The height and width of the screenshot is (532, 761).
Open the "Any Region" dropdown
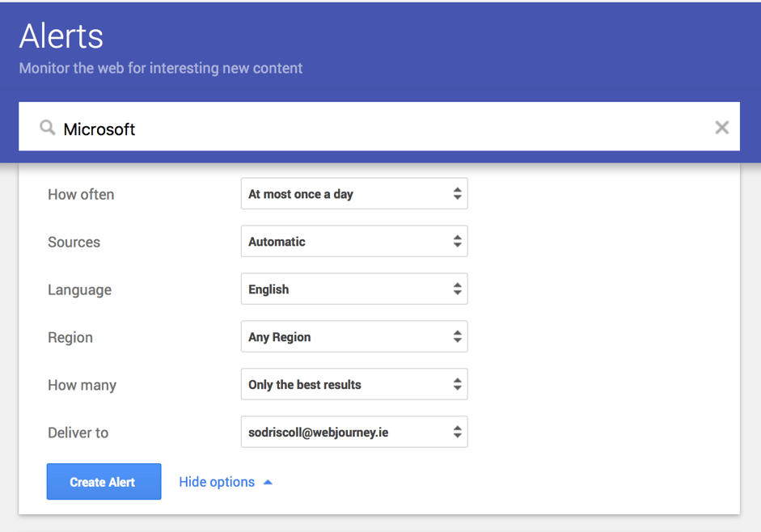353,336
